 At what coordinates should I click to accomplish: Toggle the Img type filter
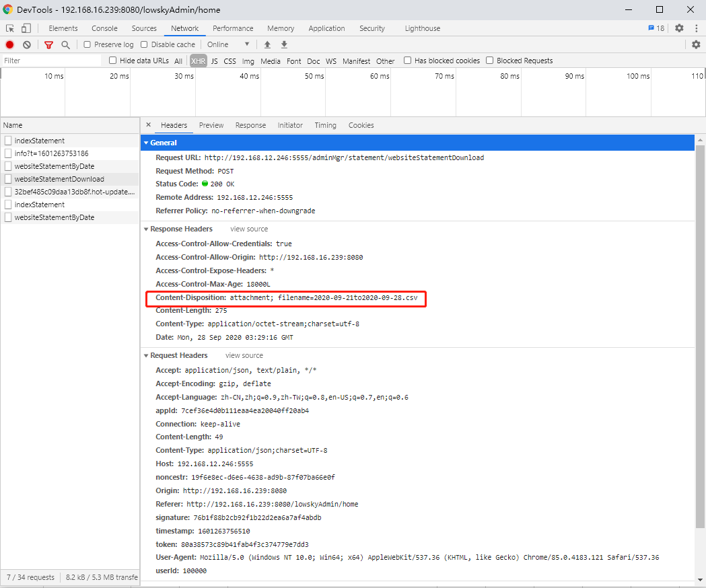pos(248,61)
